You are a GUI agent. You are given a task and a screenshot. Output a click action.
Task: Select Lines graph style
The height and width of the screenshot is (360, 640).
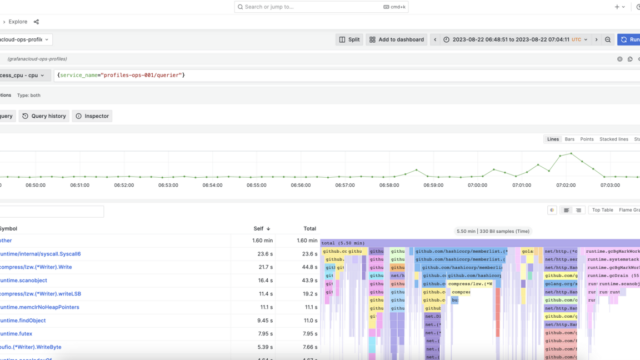tap(553, 139)
